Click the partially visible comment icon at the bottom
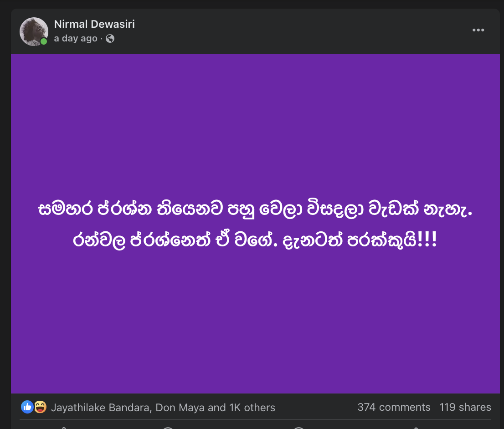 point(168,428)
